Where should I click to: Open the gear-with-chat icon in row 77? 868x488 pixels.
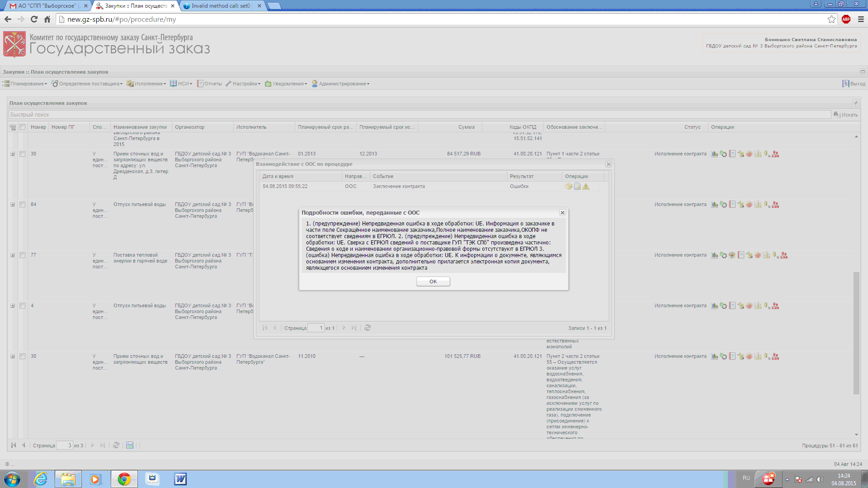pos(723,255)
